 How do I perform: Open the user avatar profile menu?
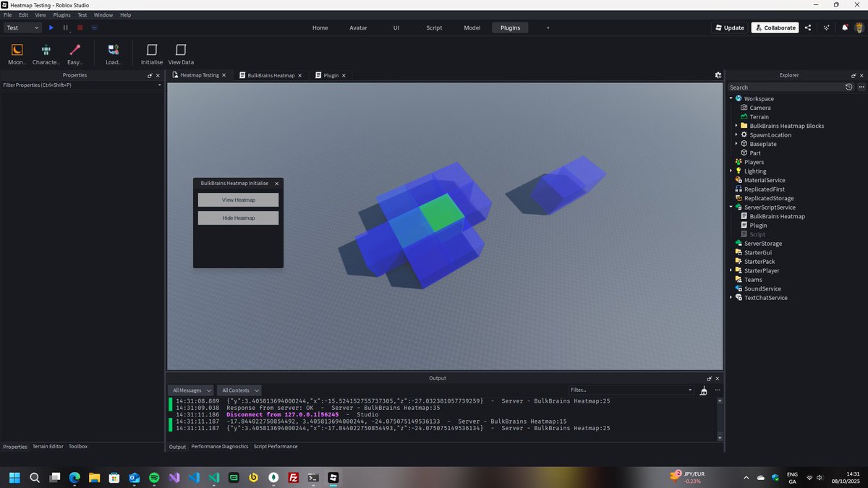point(859,27)
